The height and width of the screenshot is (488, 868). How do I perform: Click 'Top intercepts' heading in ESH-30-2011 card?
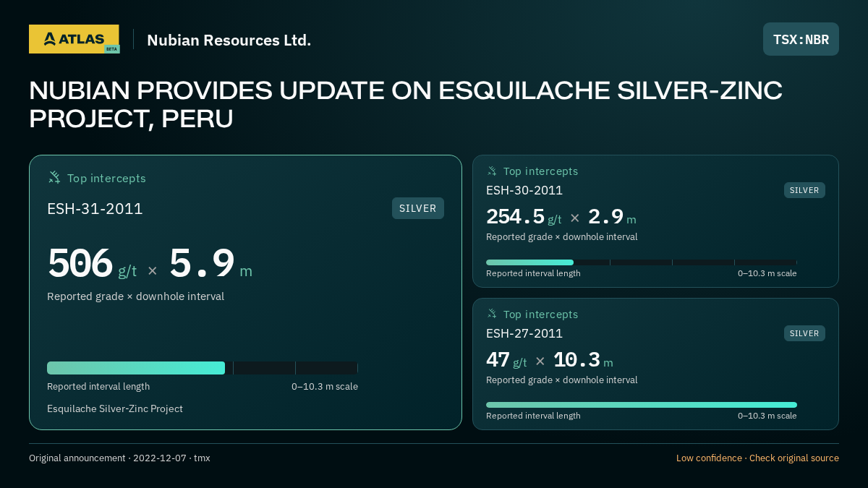[540, 171]
